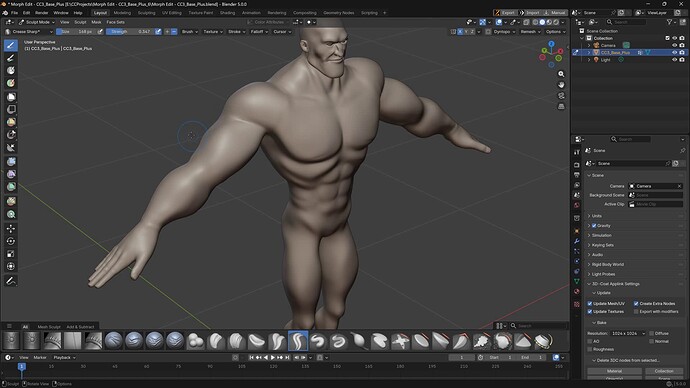Expand CC3_Base_Plus in the outliner
Screen dimensions: 690x388
tap(589, 53)
